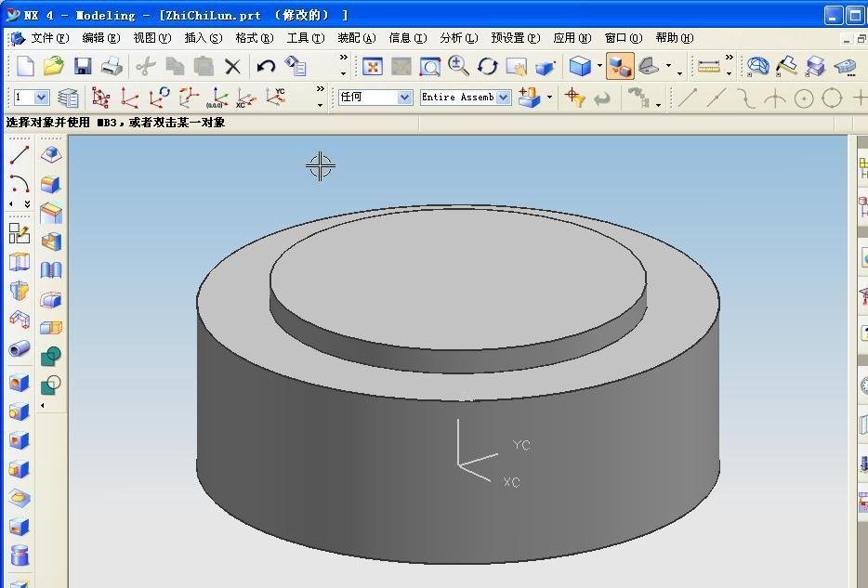Image resolution: width=868 pixels, height=588 pixels.
Task: Click the Print icon
Action: 112,66
